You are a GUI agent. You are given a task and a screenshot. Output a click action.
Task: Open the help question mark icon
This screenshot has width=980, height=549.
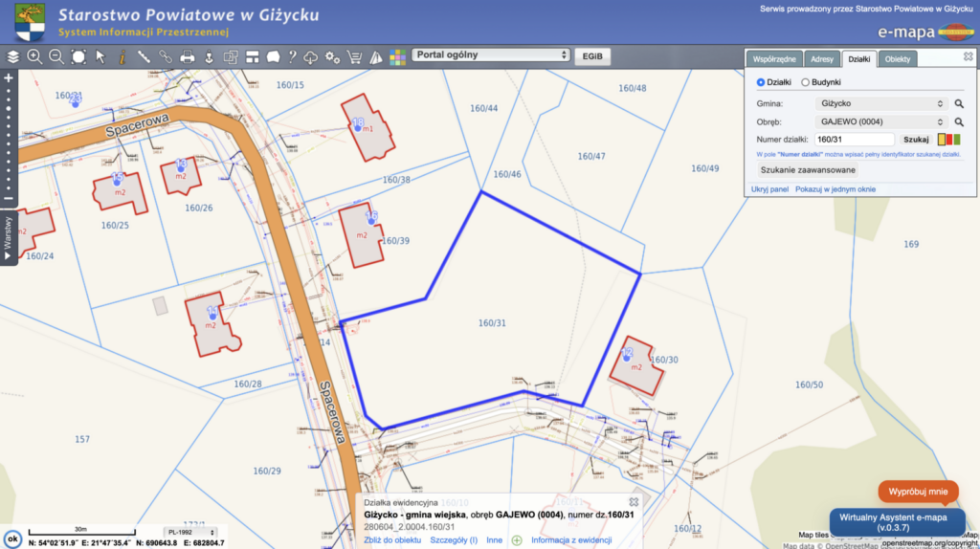(292, 56)
